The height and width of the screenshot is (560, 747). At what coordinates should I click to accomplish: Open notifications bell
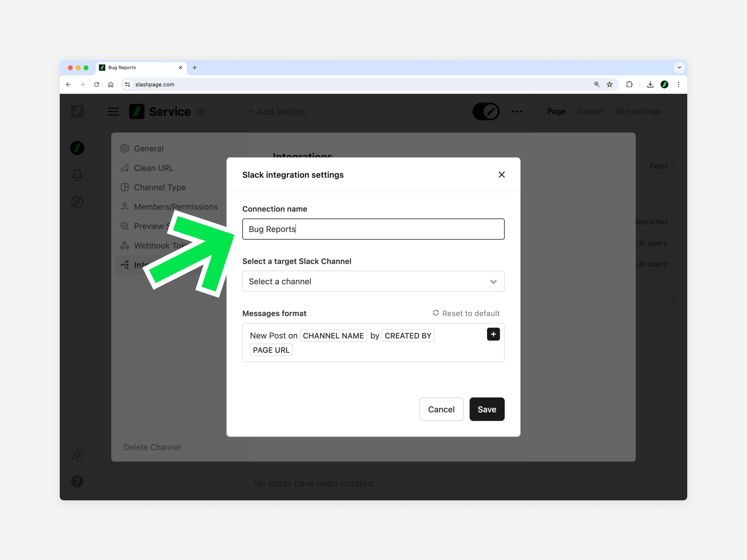pos(77,174)
